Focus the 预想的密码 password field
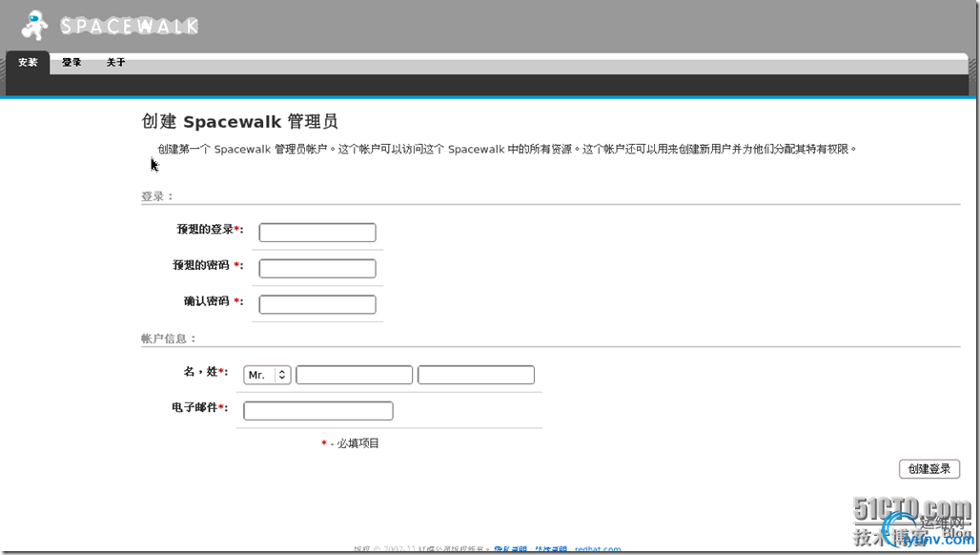Viewport: 980px width, 555px height. 317,269
